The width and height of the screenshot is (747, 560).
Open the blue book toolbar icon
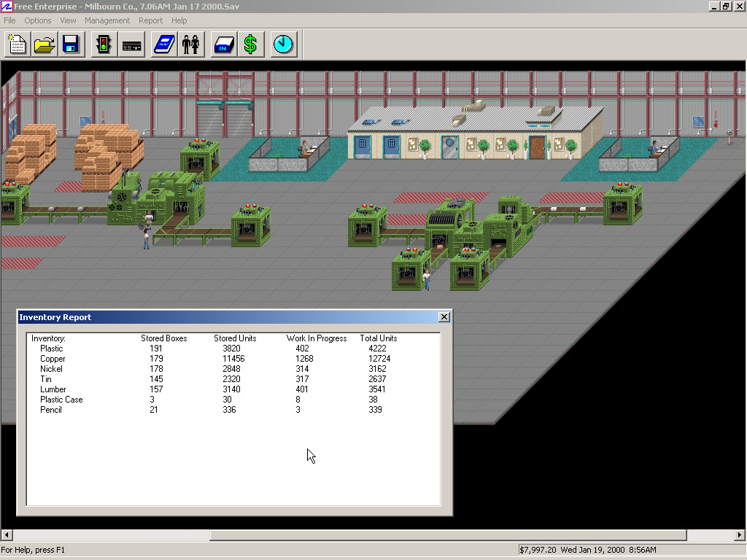[x=164, y=44]
